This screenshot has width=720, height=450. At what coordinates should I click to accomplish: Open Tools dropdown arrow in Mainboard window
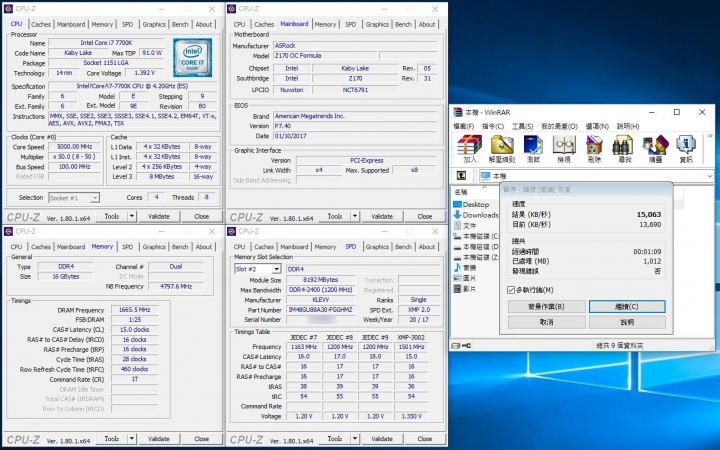click(355, 216)
